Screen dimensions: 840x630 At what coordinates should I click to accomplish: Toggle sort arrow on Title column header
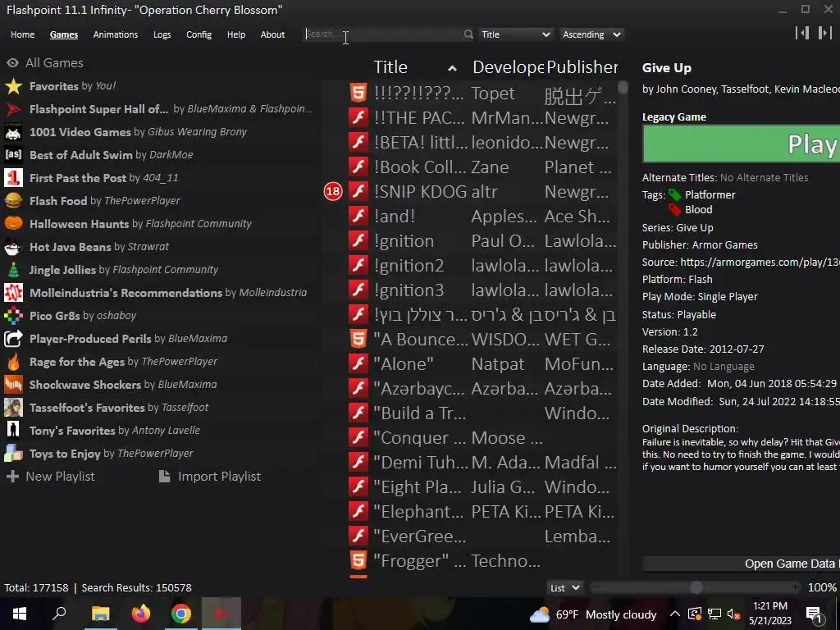click(x=452, y=68)
